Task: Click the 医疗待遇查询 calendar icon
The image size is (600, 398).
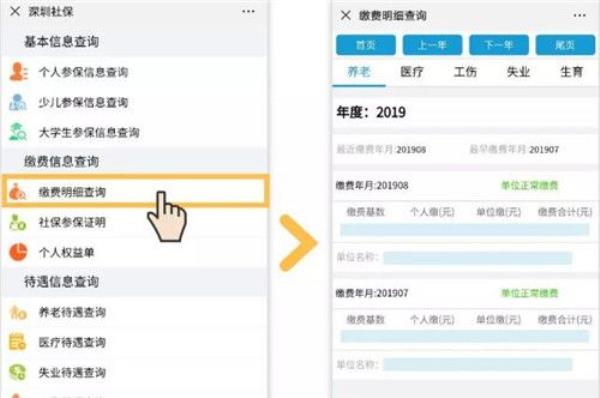Action: pyautogui.click(x=17, y=342)
